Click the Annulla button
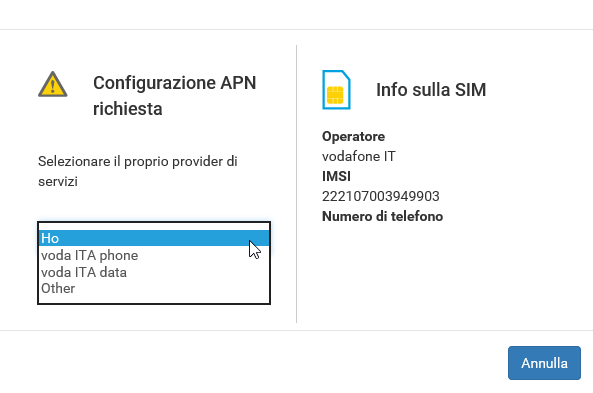Image resolution: width=593 pixels, height=393 pixels. pyautogui.click(x=544, y=363)
